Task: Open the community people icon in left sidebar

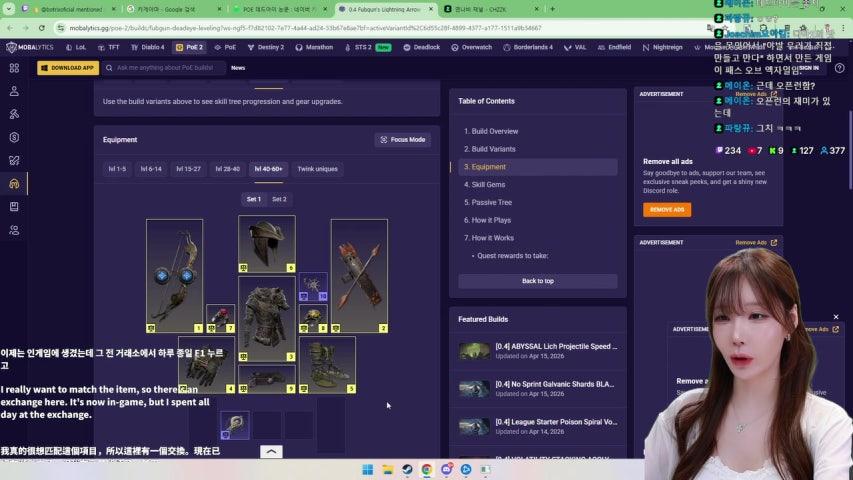Action: (14, 230)
